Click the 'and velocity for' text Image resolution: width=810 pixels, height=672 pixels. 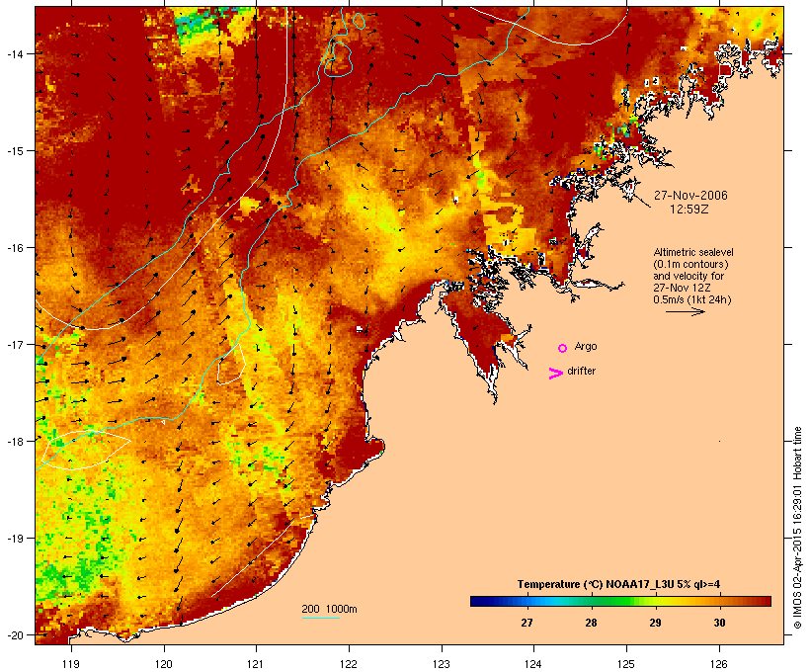(x=688, y=276)
